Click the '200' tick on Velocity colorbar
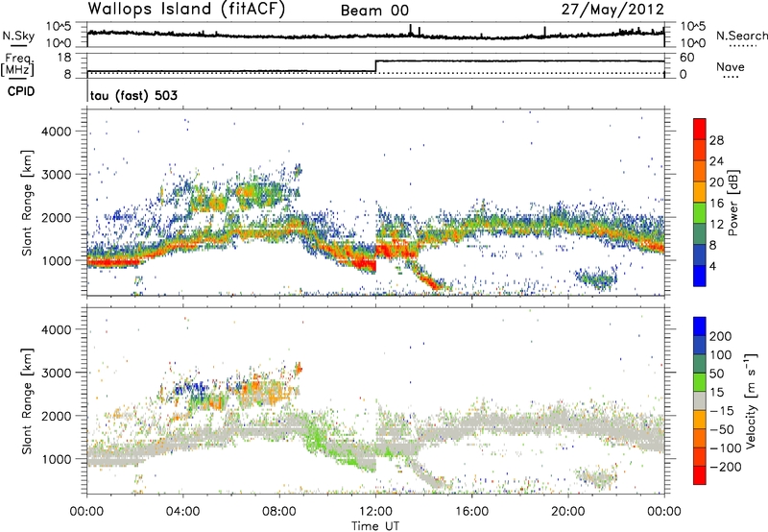 (721, 336)
